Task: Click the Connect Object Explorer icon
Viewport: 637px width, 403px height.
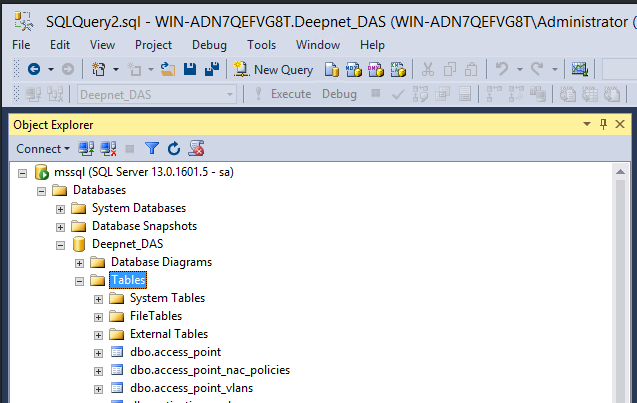Action: 86,148
